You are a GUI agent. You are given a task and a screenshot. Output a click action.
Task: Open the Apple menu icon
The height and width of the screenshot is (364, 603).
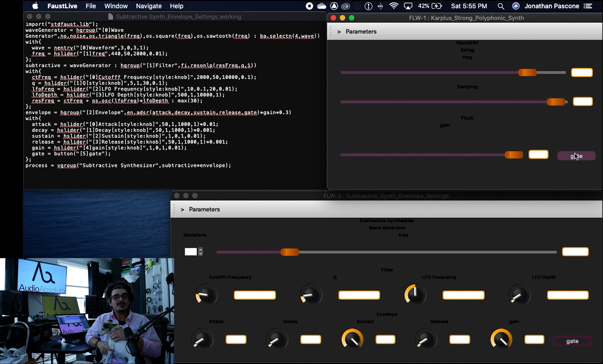(35, 6)
